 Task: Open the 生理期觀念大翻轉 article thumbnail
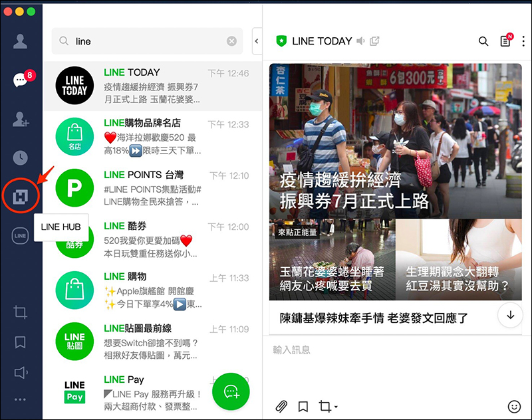pyautogui.click(x=459, y=259)
